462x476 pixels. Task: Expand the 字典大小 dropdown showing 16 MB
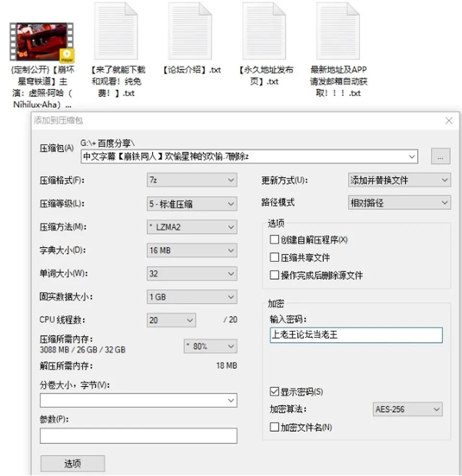[x=192, y=250]
